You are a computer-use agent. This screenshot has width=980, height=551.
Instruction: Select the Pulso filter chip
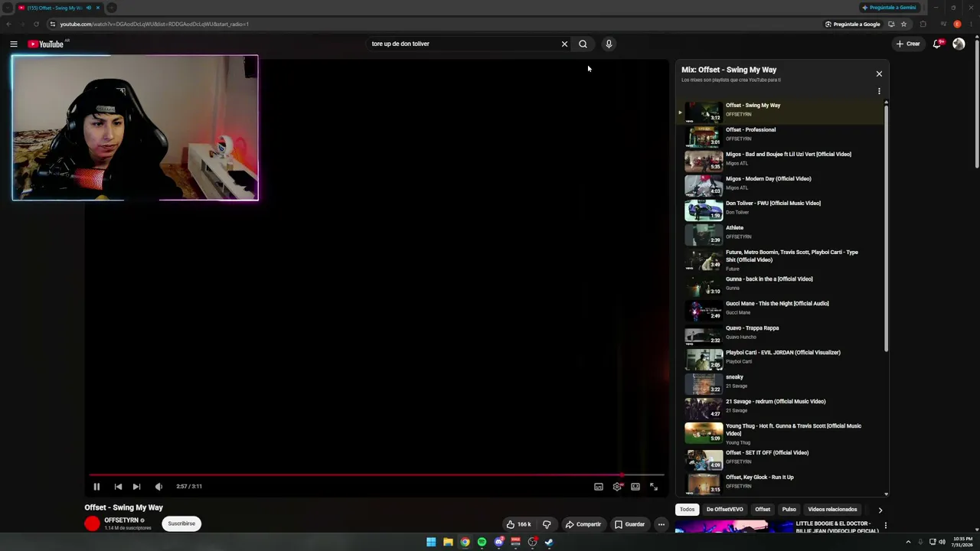pos(789,510)
